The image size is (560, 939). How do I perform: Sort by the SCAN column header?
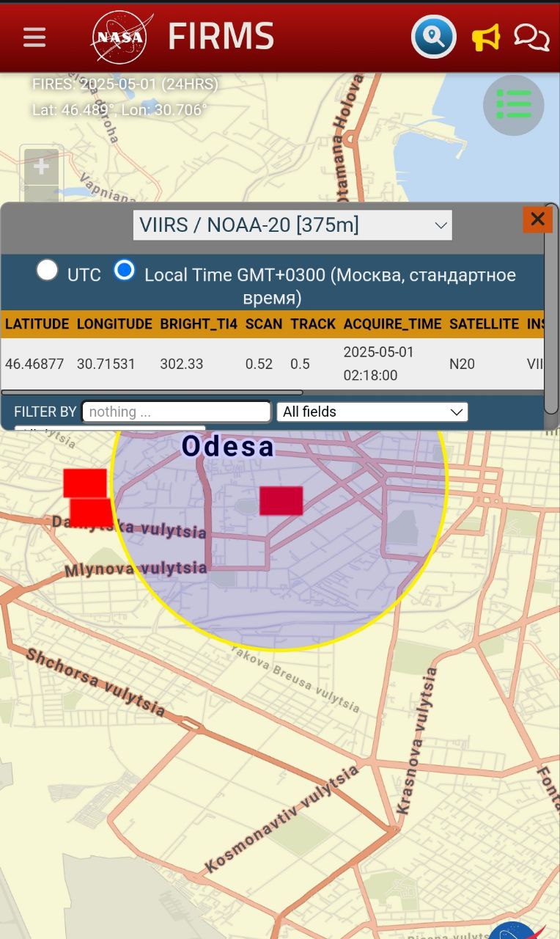(x=264, y=324)
